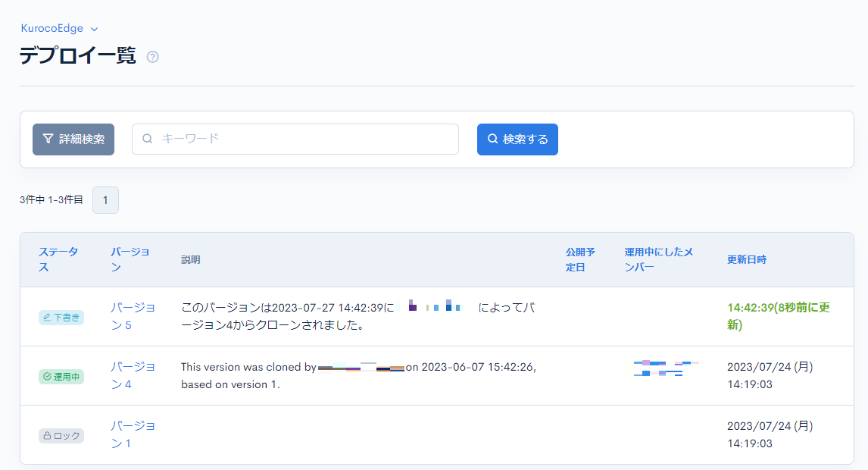Click the ロック locked status badge
This screenshot has width=868, height=470.
pyautogui.click(x=61, y=436)
